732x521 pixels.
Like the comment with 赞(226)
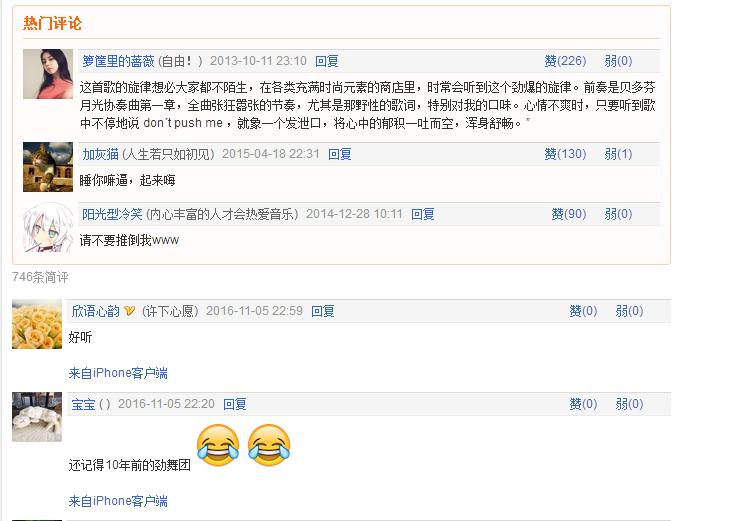(x=565, y=61)
